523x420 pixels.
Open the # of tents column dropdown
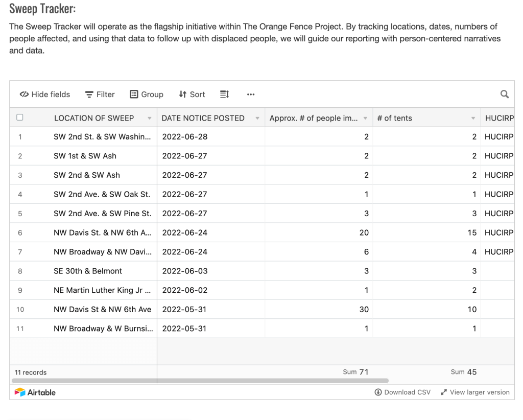473,118
